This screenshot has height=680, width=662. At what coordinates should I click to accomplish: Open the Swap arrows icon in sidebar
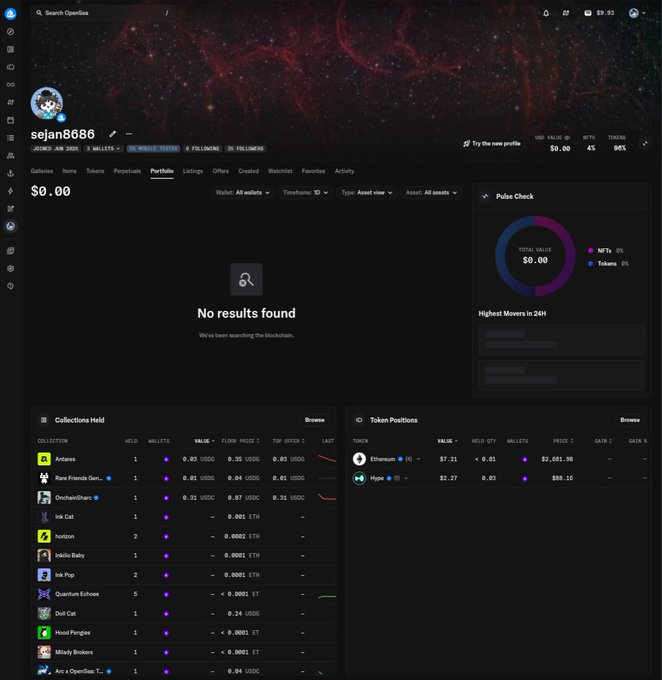tap(10, 102)
